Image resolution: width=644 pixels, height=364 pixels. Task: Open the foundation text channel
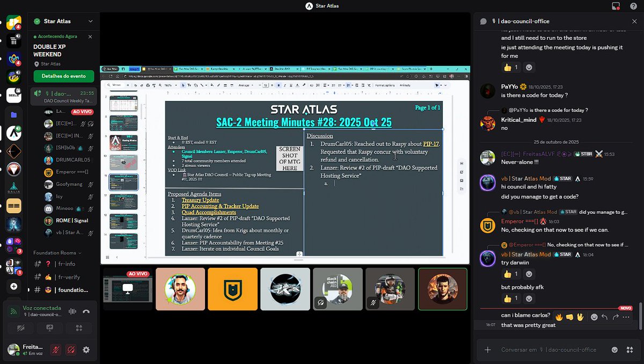[63, 290]
